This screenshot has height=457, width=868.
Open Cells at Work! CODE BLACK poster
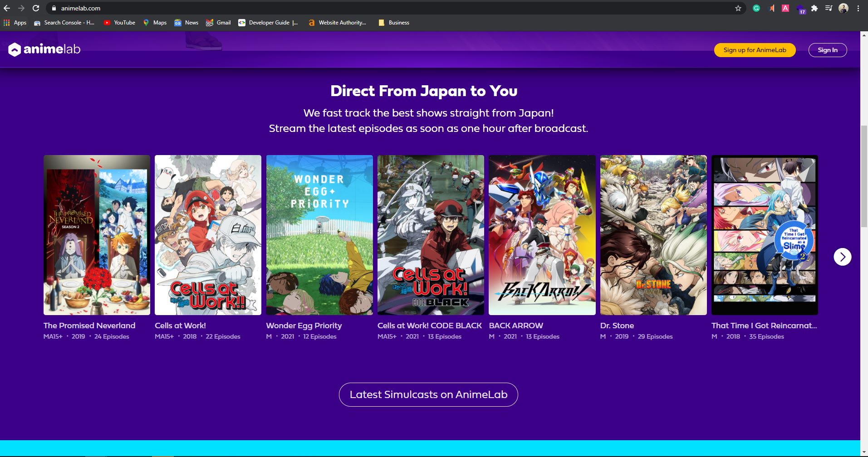[431, 235]
